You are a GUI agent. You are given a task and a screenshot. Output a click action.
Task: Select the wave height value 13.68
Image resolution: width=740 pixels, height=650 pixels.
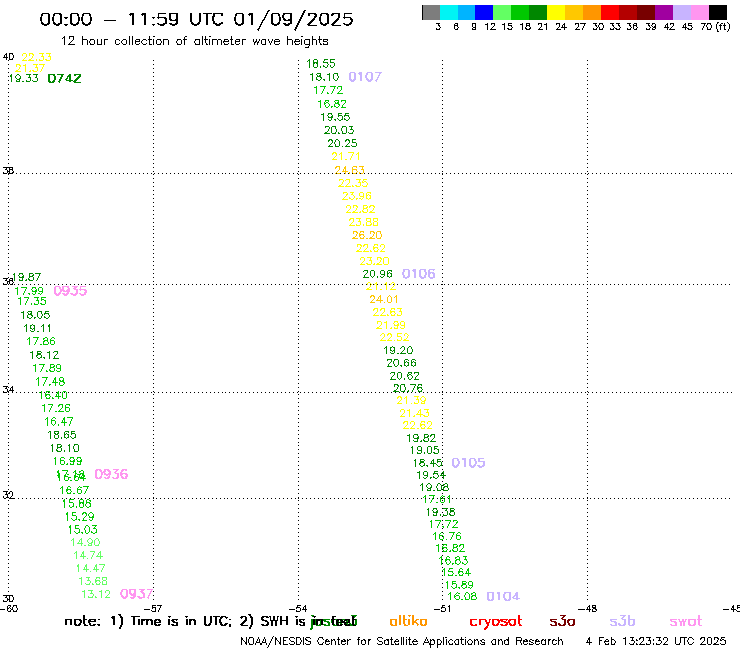[93, 581]
